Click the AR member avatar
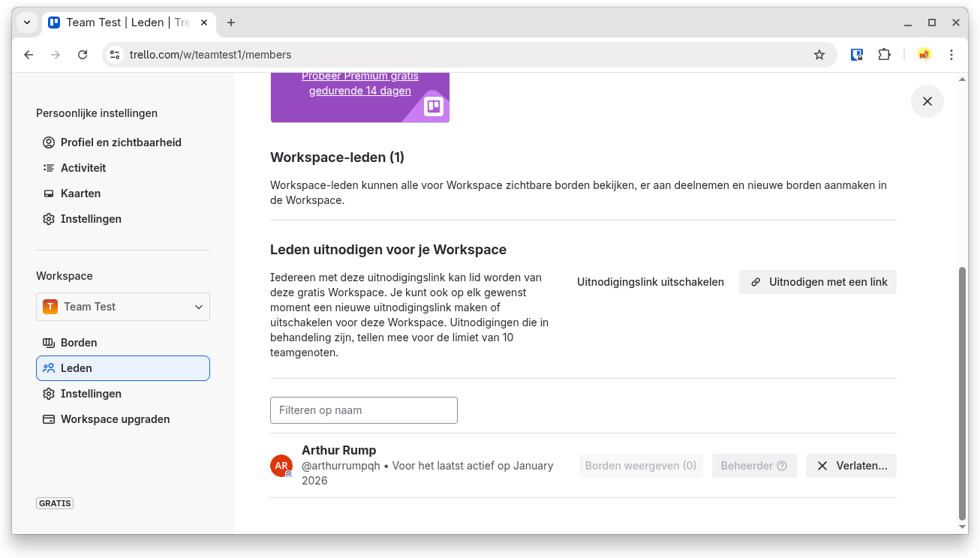The height and width of the screenshot is (558, 980). (281, 466)
